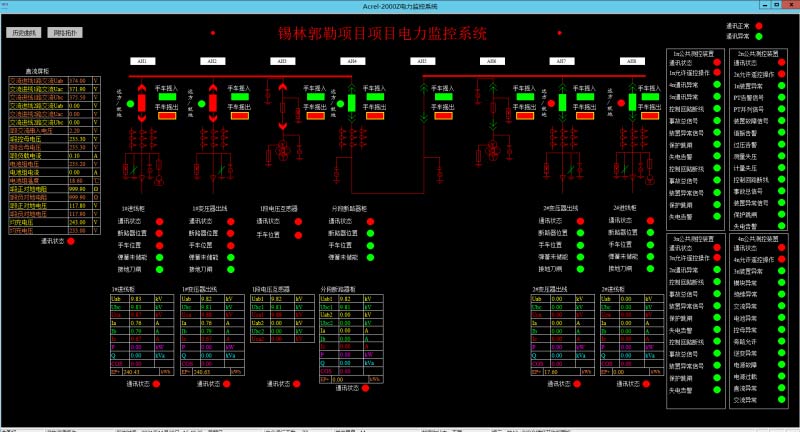Click the voltage transformer symbol under AH3

click(x=283, y=152)
